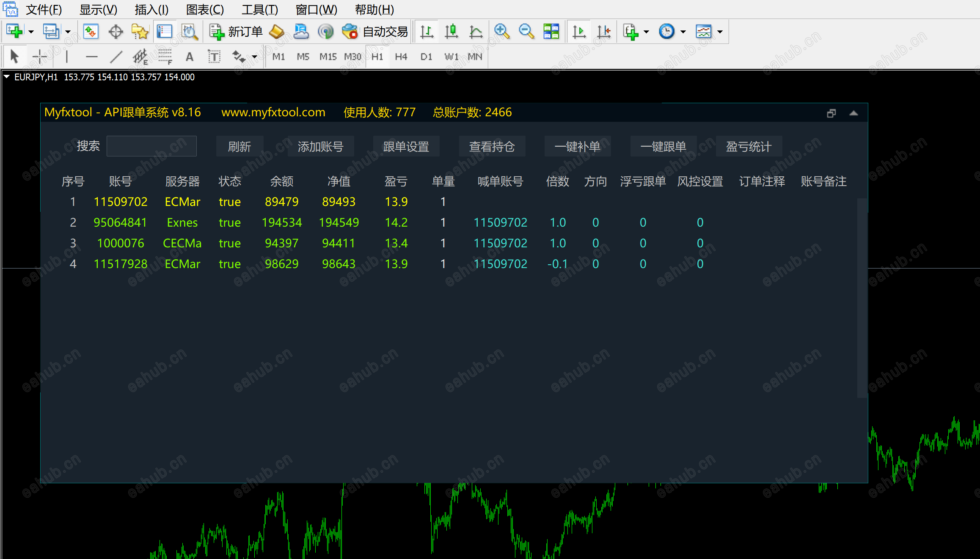Open the periods clock icon
Image resolution: width=980 pixels, height=559 pixels.
tap(667, 31)
